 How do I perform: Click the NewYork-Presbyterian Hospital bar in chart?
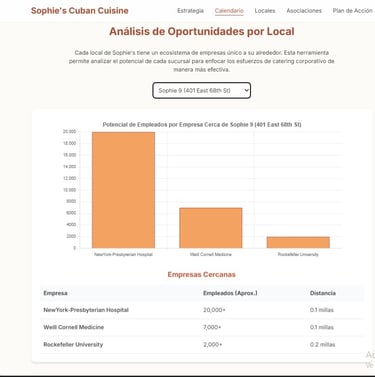pyautogui.click(x=123, y=190)
